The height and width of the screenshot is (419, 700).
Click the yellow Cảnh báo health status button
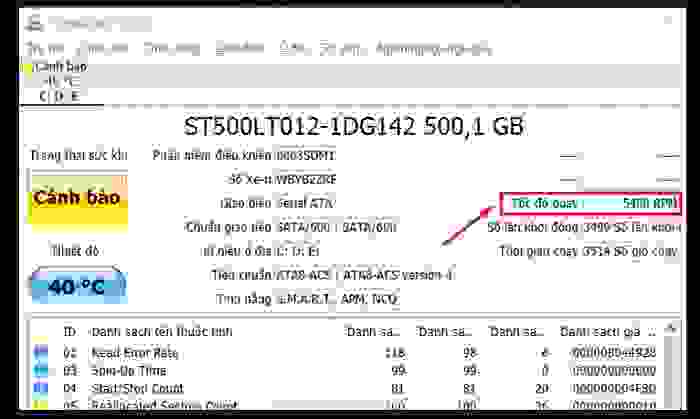click(x=77, y=198)
